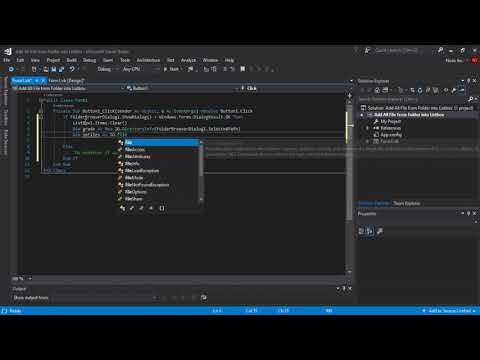The width and height of the screenshot is (480, 360).
Task: Toggle the classes filter icon below IntelliSense list
Action: pyautogui.click(x=122, y=208)
